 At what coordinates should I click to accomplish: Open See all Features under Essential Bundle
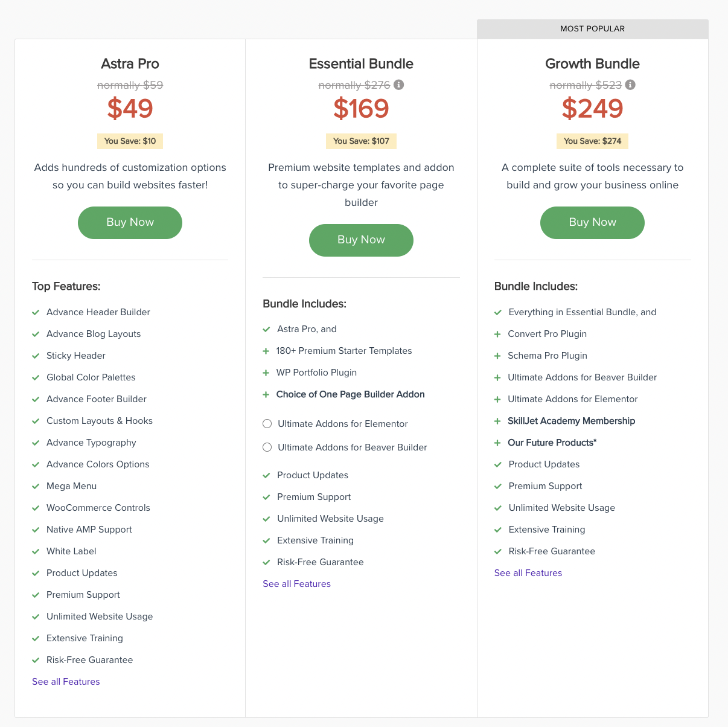296,584
